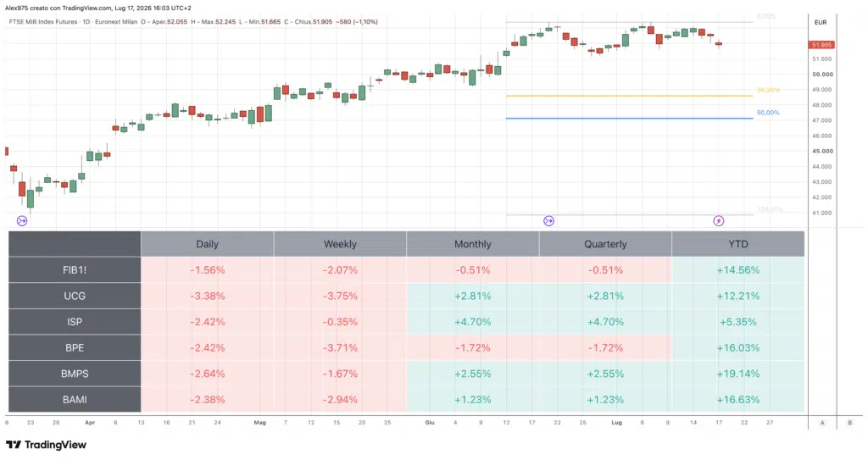This screenshot has height=460, width=868.
Task: Click the ISP monthly +4.70% cell
Action: (x=472, y=322)
